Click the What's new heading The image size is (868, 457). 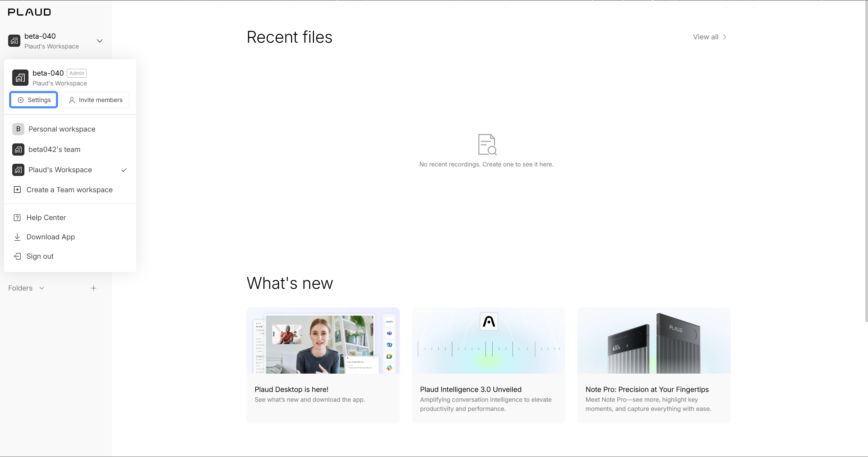290,283
